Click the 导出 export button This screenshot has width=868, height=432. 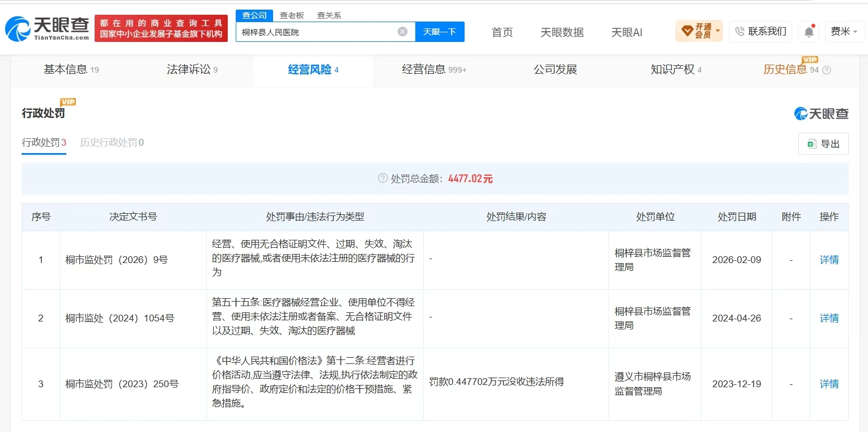(x=823, y=144)
